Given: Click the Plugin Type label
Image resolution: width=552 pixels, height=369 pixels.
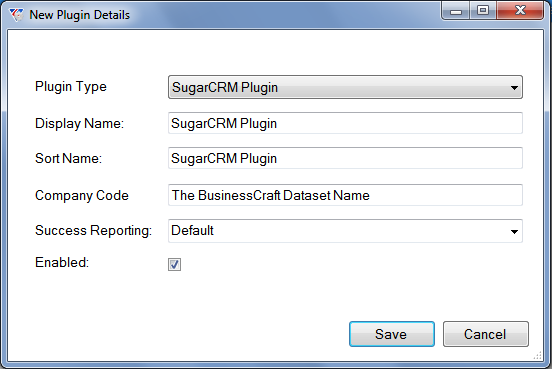Looking at the screenshot, I should tap(71, 87).
